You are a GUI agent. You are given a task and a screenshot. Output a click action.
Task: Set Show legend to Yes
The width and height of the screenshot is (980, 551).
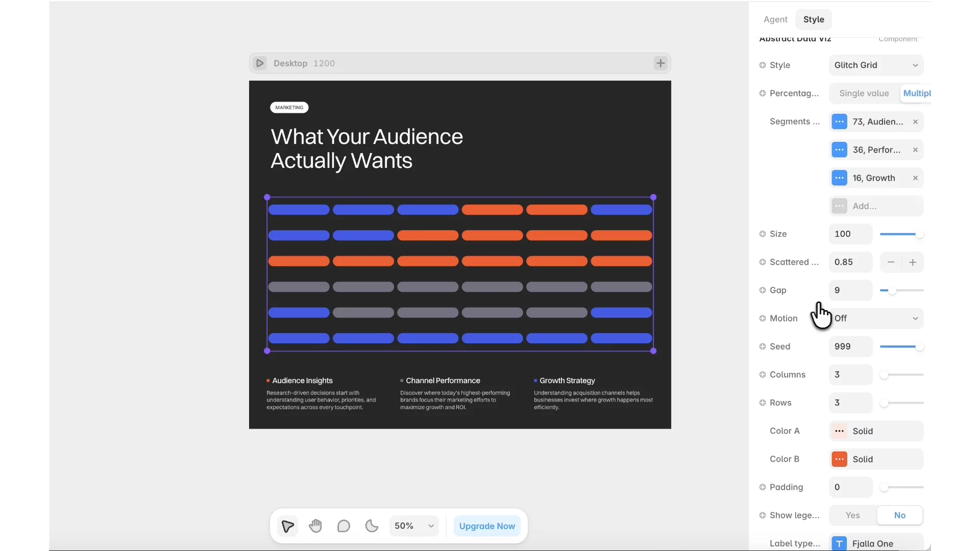coord(852,515)
